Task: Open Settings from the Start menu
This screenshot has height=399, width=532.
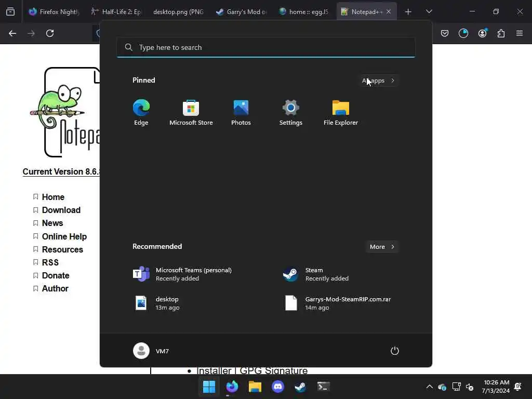Action: (x=291, y=113)
